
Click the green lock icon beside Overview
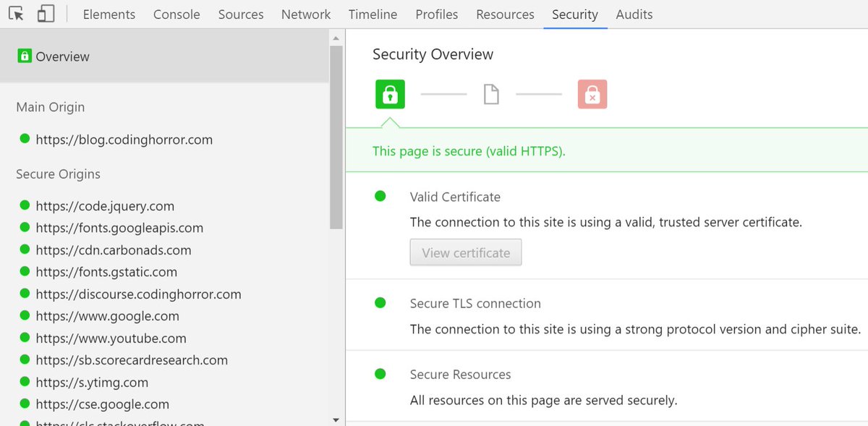coord(25,56)
